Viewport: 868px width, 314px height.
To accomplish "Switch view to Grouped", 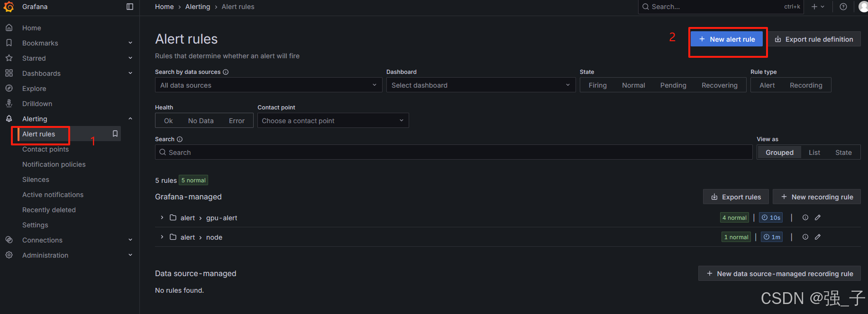I will click(779, 153).
